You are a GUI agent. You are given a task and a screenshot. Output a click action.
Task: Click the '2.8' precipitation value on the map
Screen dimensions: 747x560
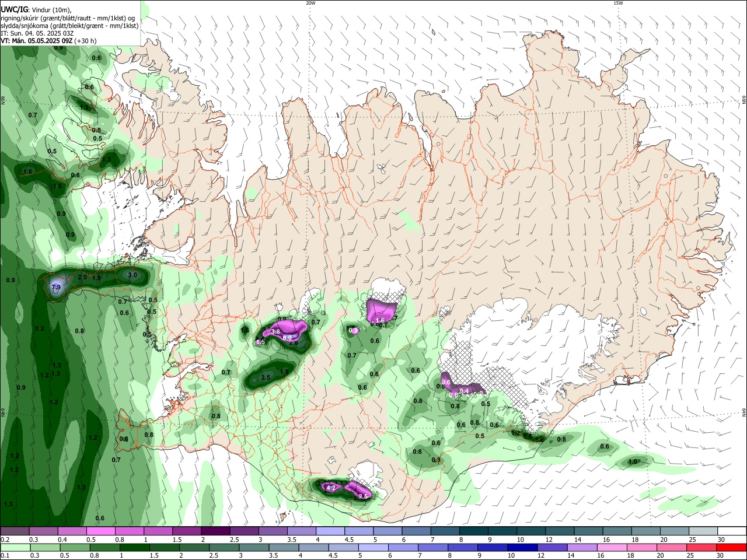click(294, 342)
